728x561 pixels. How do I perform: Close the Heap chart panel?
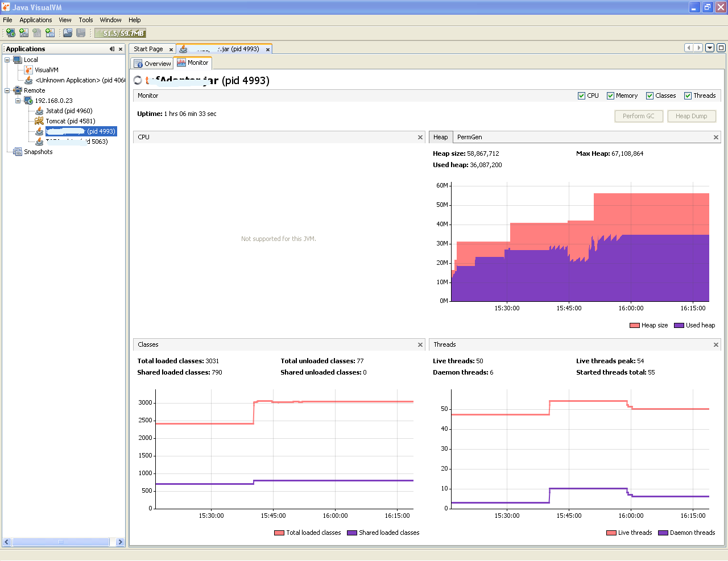click(715, 137)
